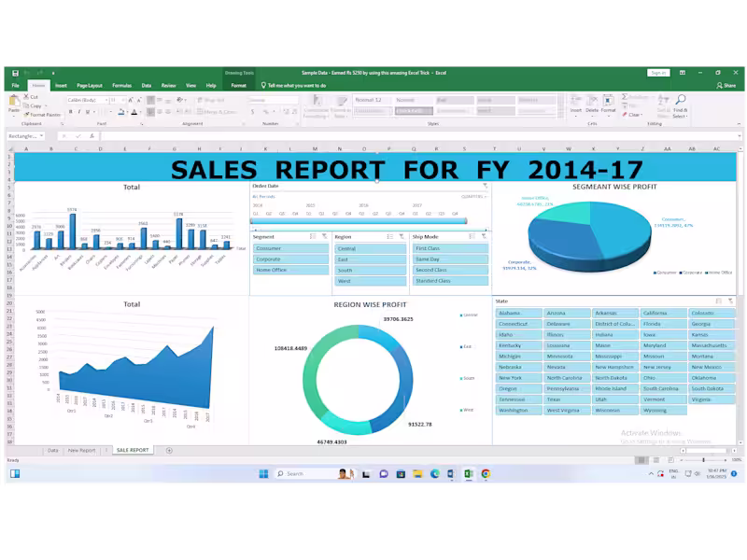The height and width of the screenshot is (560, 747).
Task: Open the QUARTERS dropdown on the Order Date timeline
Action: pos(473,195)
